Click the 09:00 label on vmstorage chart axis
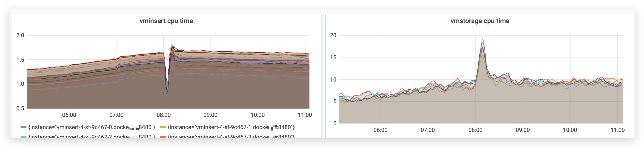644x147 pixels. 523,130
